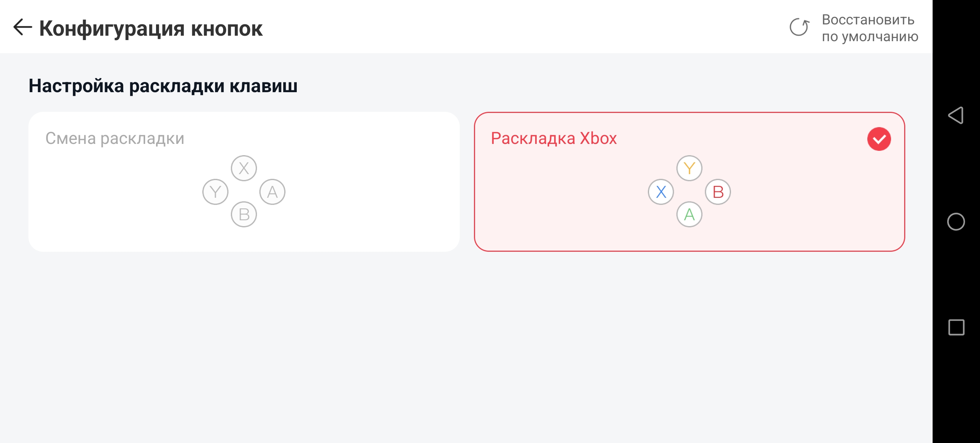Click the red B button icon
The width and height of the screenshot is (980, 443).
(718, 192)
